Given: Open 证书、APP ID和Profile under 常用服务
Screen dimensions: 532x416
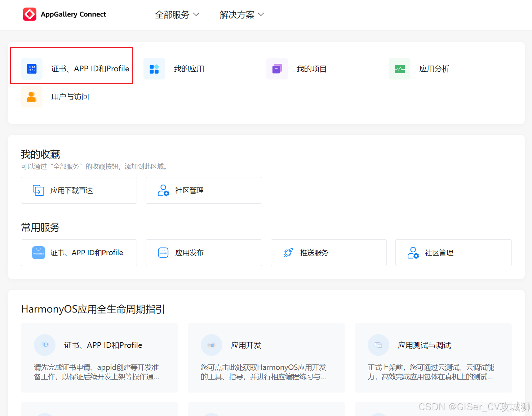Looking at the screenshot, I should coord(79,253).
